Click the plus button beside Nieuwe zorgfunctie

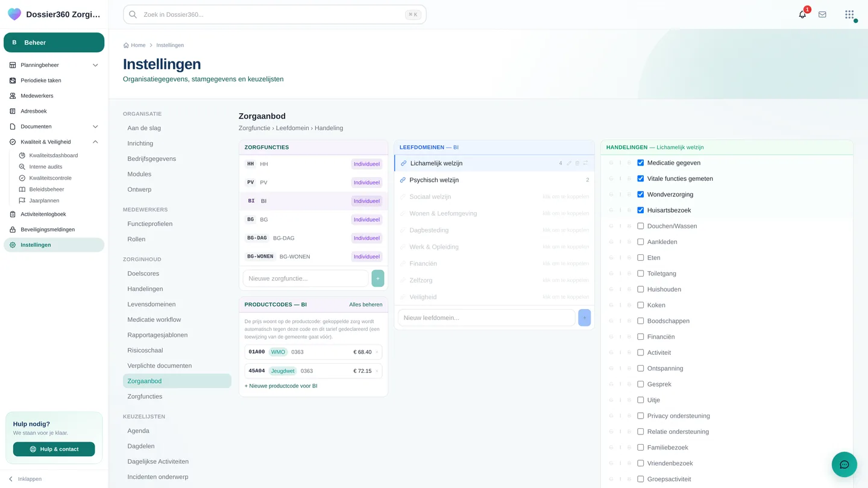[x=378, y=278]
